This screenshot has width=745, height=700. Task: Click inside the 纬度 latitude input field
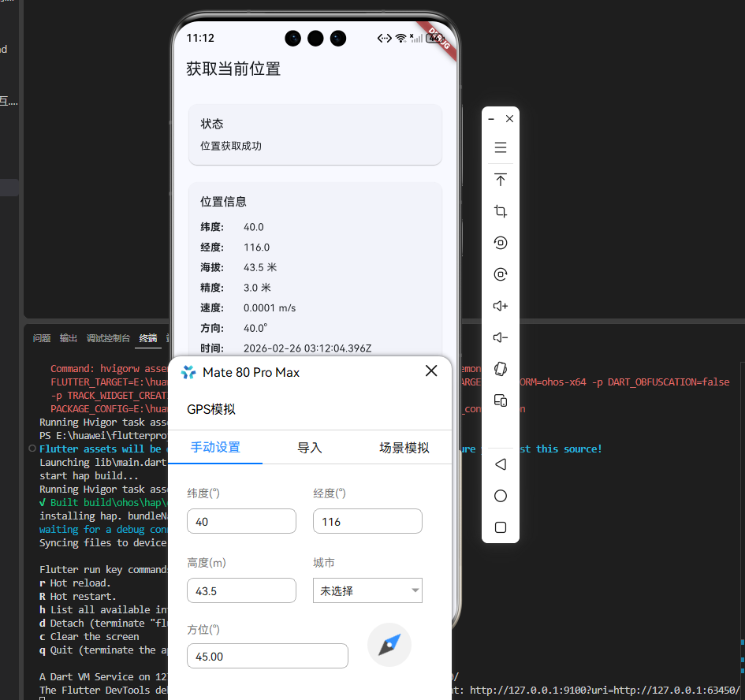point(241,521)
